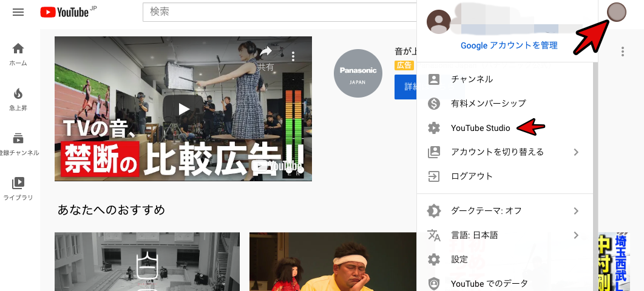Select チャンネル menu item
Image resolution: width=644 pixels, height=291 pixels.
coord(505,79)
